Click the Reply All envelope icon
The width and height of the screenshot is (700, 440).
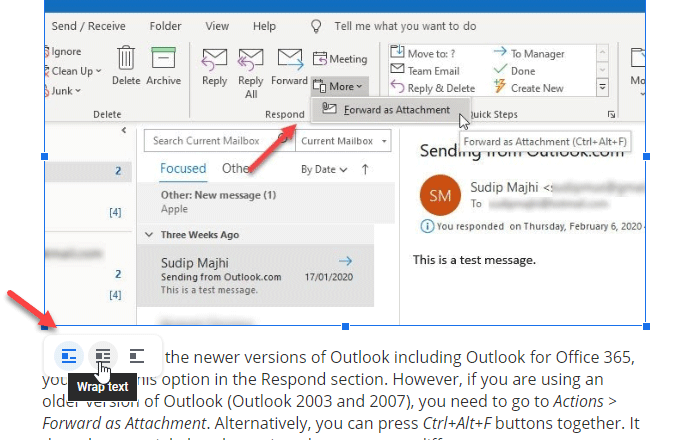[x=250, y=60]
